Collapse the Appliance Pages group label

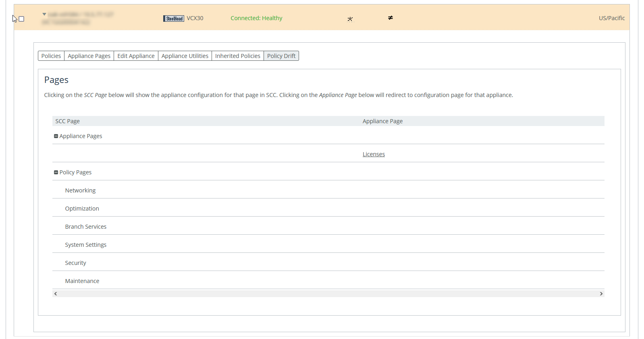click(x=81, y=136)
